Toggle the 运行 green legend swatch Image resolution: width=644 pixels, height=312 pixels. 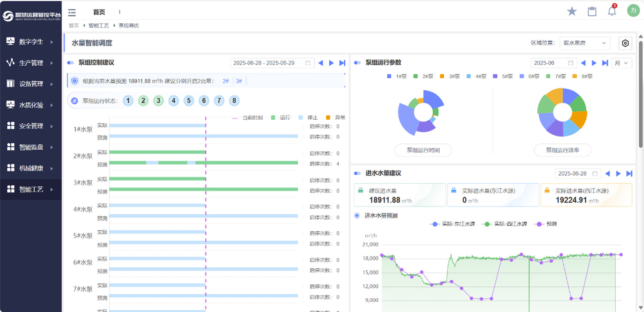tap(273, 118)
